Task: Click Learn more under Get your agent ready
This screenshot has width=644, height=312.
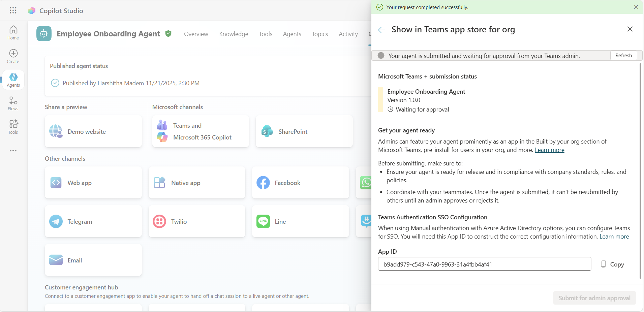Action: [549, 150]
